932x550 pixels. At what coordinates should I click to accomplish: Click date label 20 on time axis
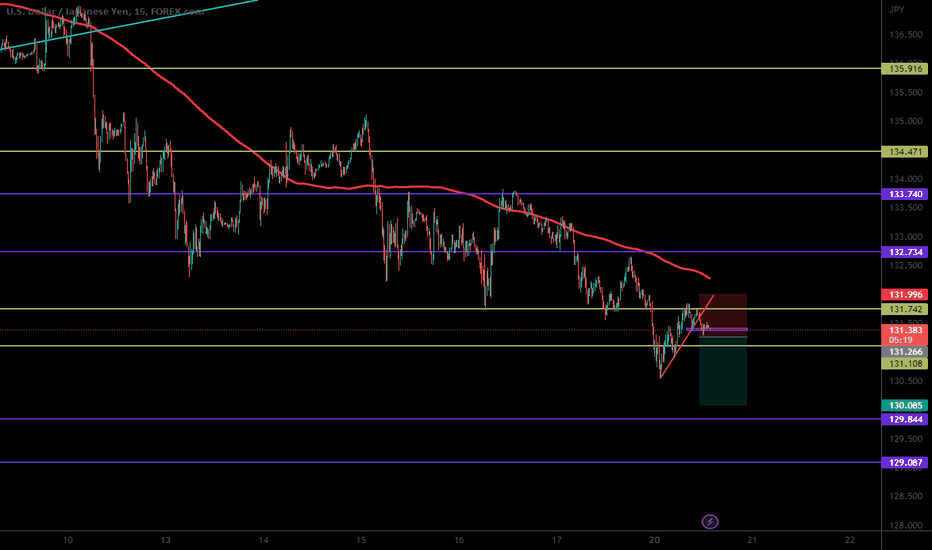click(x=654, y=540)
